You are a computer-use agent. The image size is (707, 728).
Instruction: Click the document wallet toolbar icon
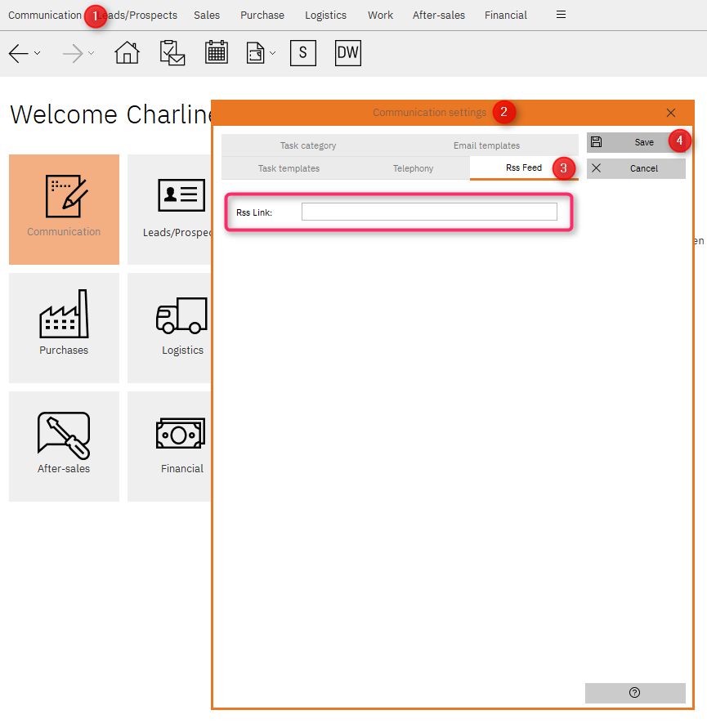[x=256, y=53]
